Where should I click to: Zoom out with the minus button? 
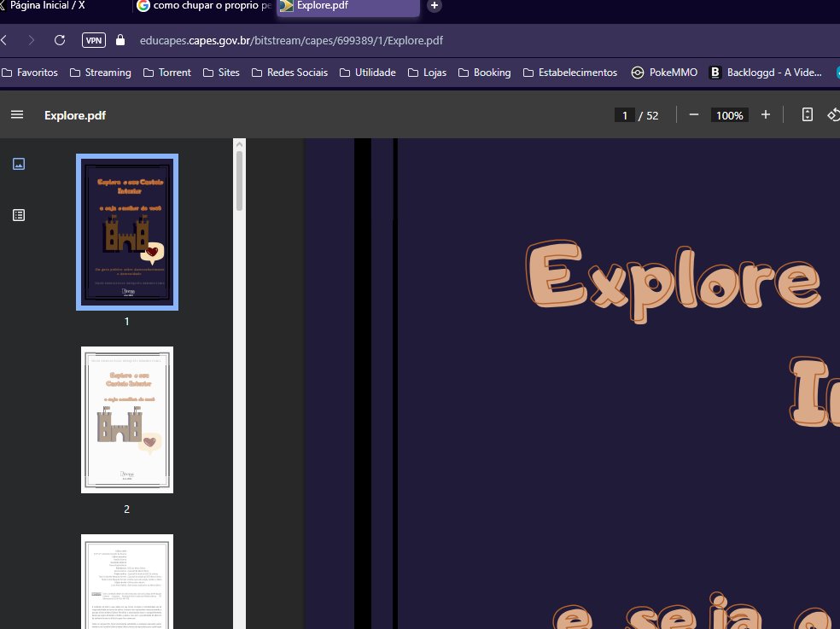click(x=694, y=114)
